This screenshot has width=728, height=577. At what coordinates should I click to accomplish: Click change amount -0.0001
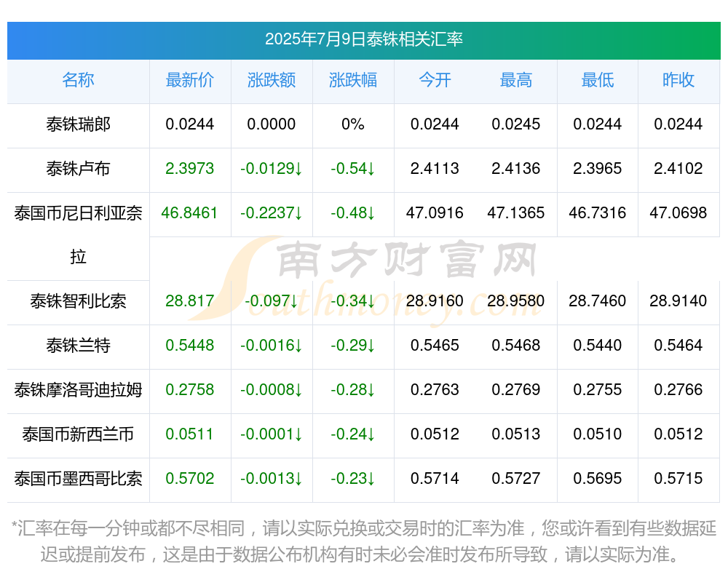click(271, 434)
